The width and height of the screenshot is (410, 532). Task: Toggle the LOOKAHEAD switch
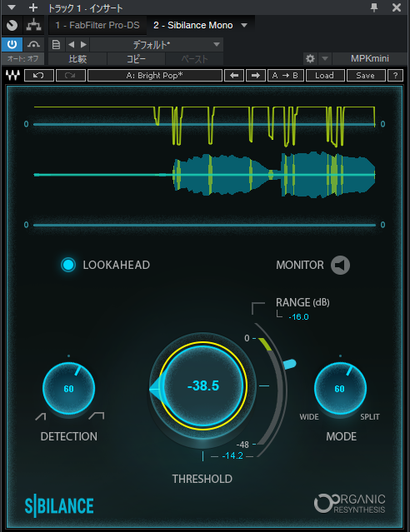tap(68, 265)
